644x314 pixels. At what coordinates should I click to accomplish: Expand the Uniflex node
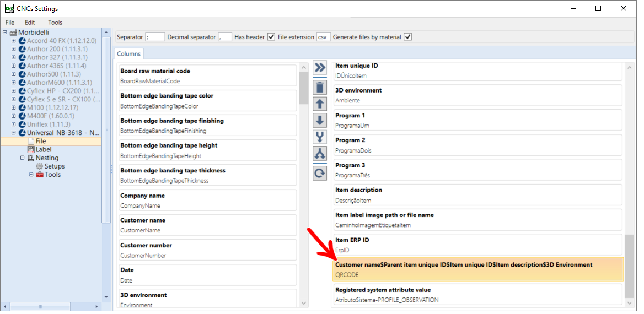[14, 124]
